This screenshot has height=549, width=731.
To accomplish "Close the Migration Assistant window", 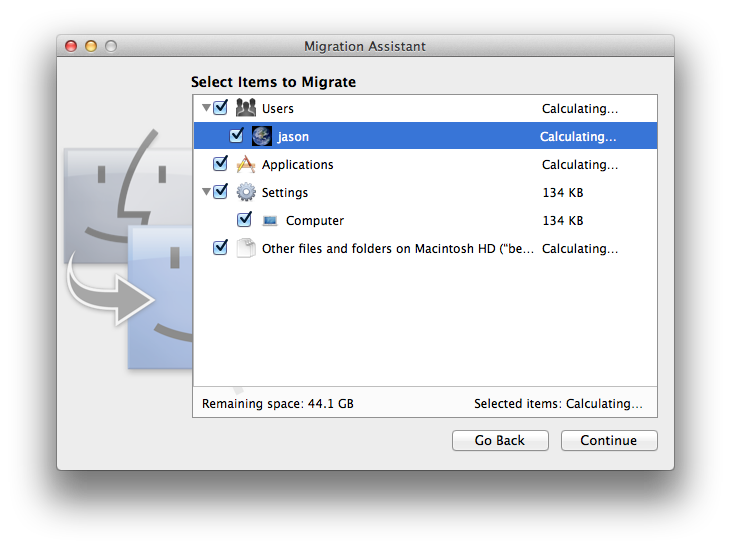I will pyautogui.click(x=71, y=46).
